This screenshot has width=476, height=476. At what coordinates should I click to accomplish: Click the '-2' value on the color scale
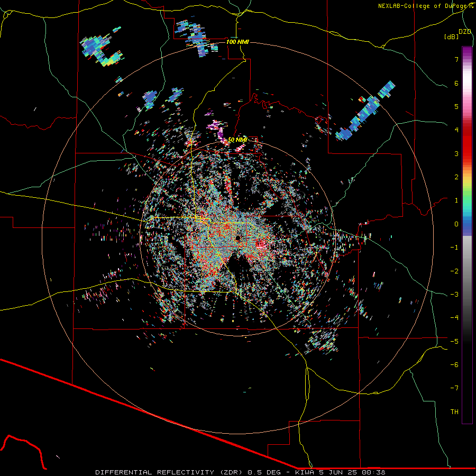pyautogui.click(x=454, y=271)
